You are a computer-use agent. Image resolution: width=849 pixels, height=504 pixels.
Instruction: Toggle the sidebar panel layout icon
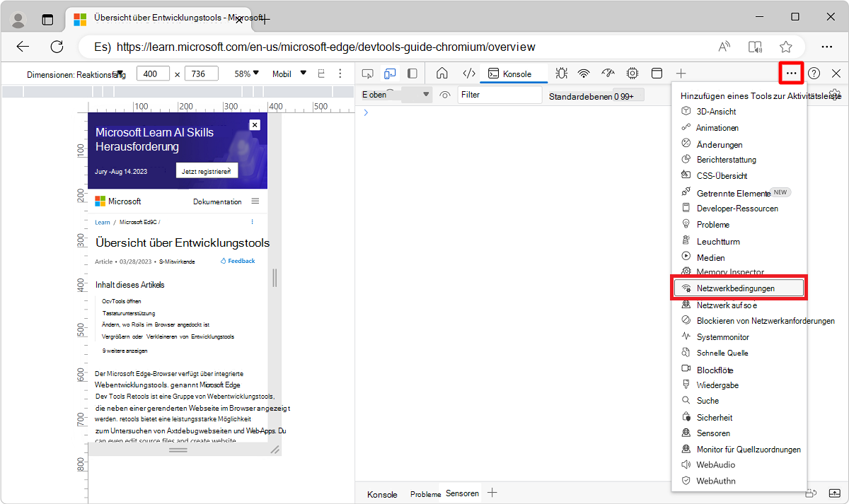tap(412, 73)
